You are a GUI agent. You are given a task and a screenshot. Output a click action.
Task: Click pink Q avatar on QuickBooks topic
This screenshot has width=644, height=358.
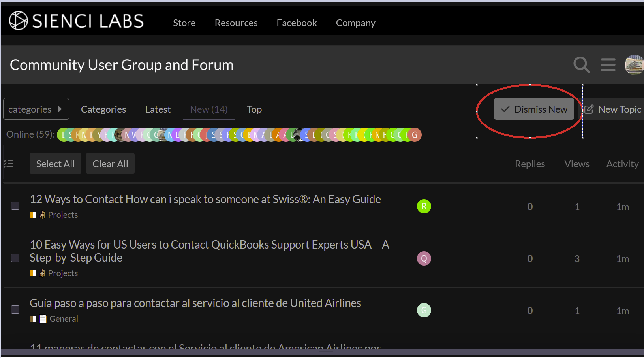pos(424,258)
